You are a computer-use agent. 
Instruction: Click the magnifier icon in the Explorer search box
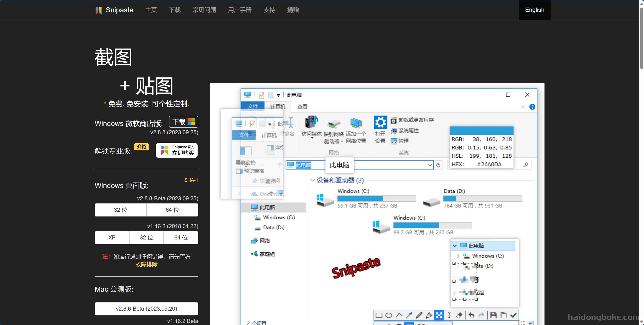click(x=526, y=165)
